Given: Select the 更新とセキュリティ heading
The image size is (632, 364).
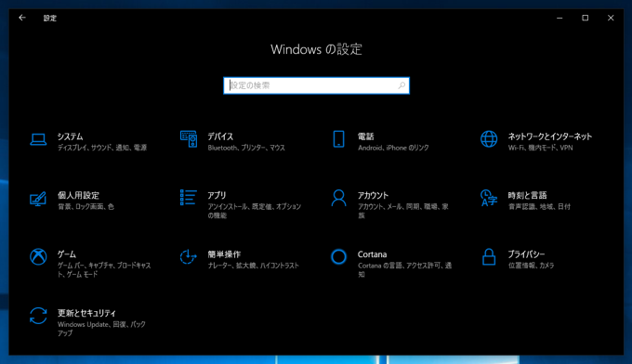Looking at the screenshot, I should coord(86,313).
